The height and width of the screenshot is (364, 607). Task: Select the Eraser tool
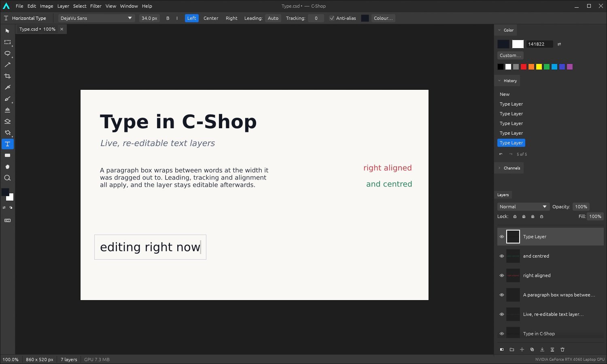tap(7, 121)
